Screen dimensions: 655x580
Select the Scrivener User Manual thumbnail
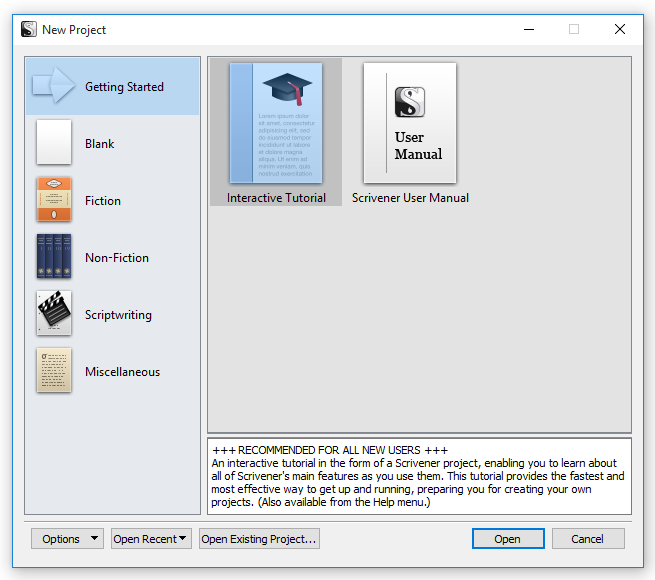coord(410,123)
